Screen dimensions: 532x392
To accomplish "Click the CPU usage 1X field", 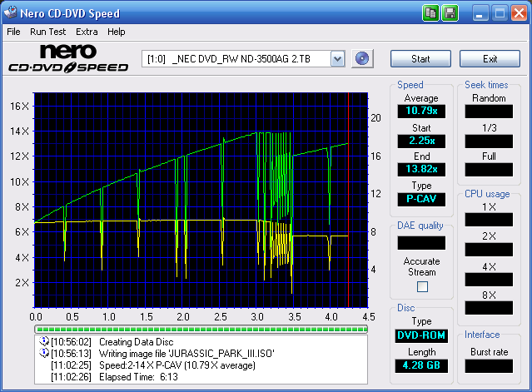I will pyautogui.click(x=489, y=220).
